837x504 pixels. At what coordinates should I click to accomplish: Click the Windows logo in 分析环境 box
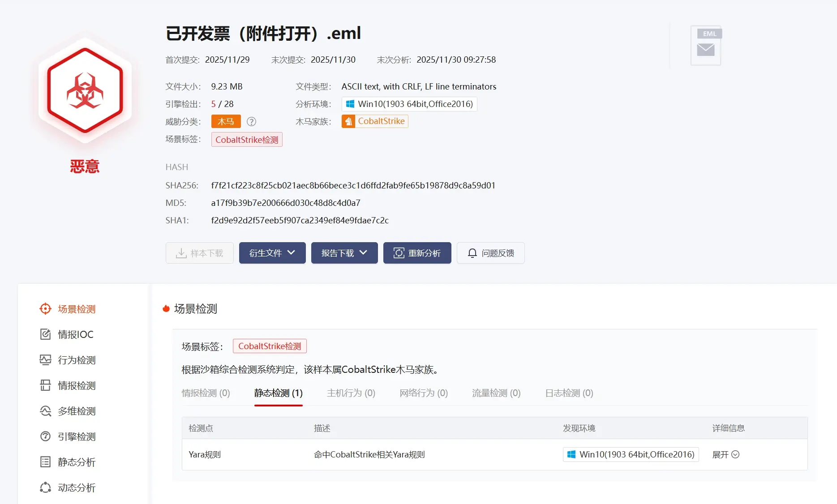(x=350, y=104)
